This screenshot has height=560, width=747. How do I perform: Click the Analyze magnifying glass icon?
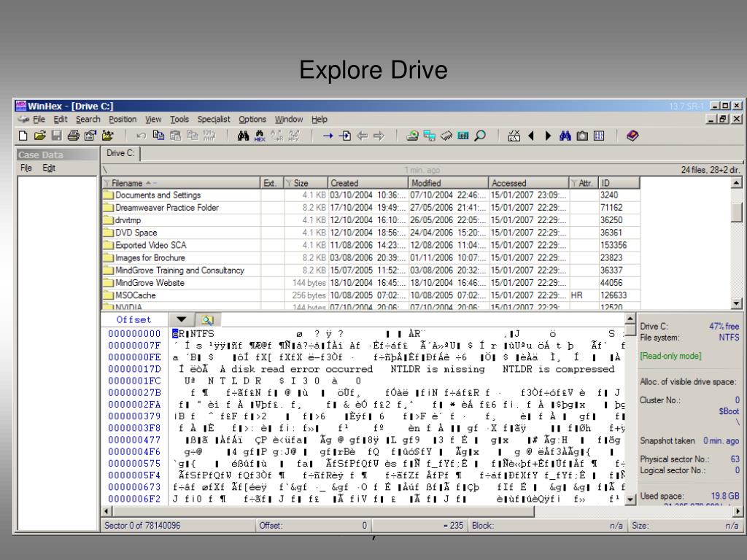(480, 136)
